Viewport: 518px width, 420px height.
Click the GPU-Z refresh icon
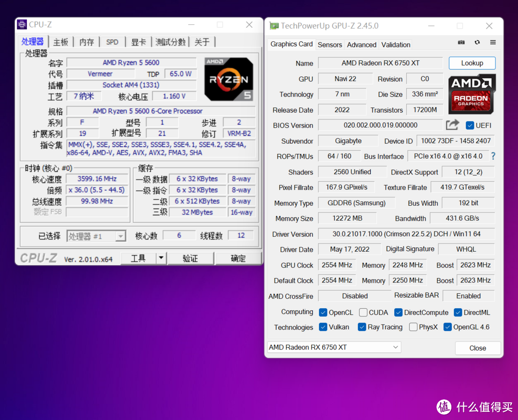pos(477,42)
